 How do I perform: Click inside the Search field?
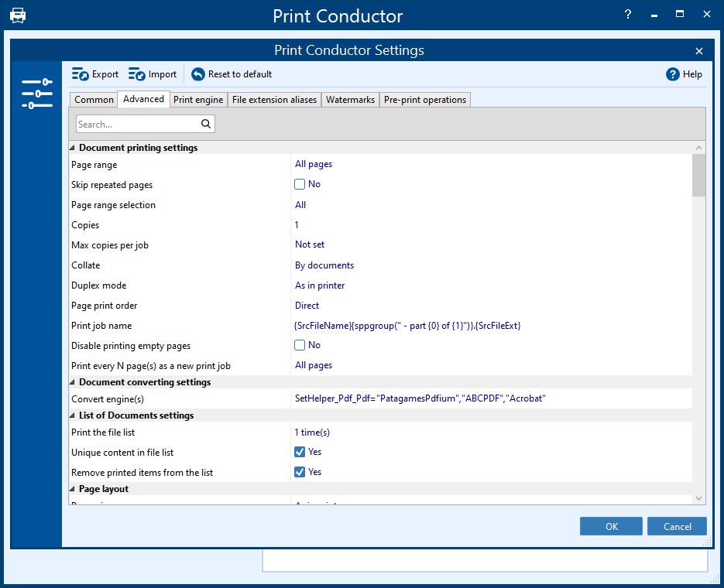pos(132,124)
